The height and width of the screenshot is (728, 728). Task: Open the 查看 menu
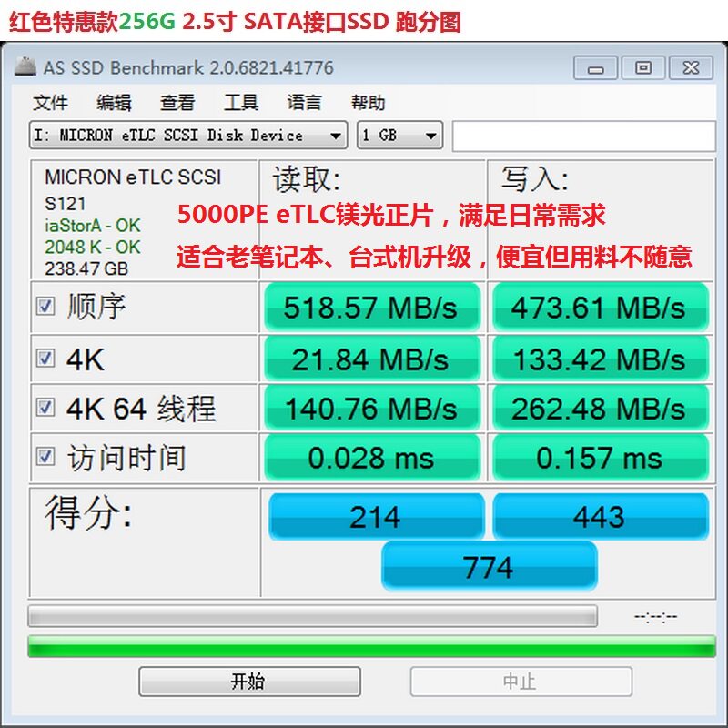coord(177,102)
